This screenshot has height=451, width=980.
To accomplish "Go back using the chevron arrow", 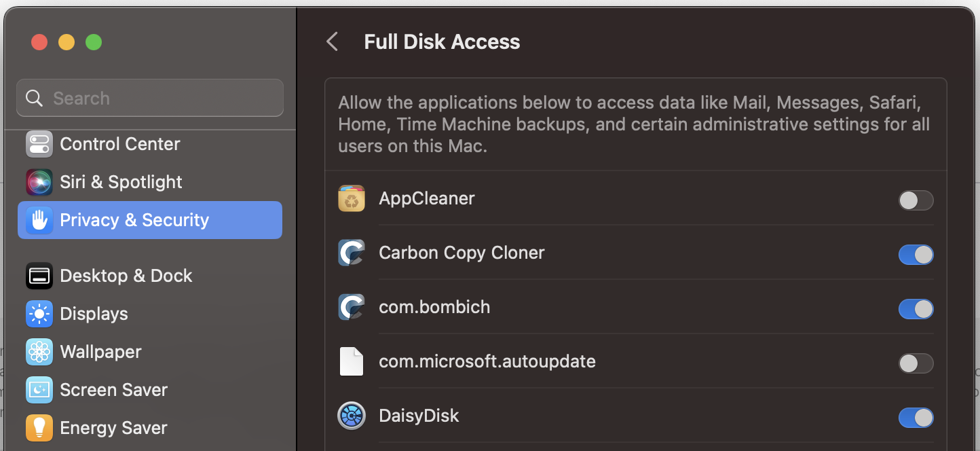I will pyautogui.click(x=332, y=42).
